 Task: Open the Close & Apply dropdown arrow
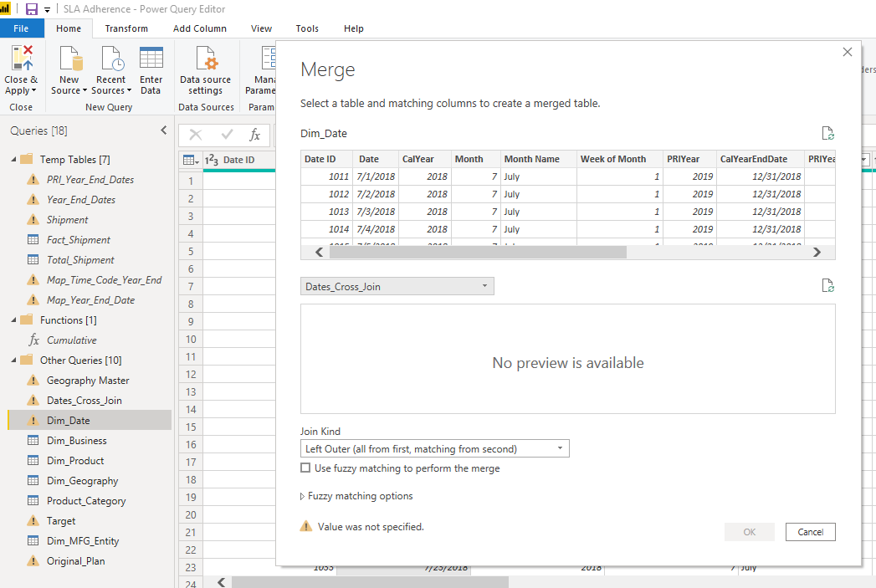(33, 90)
